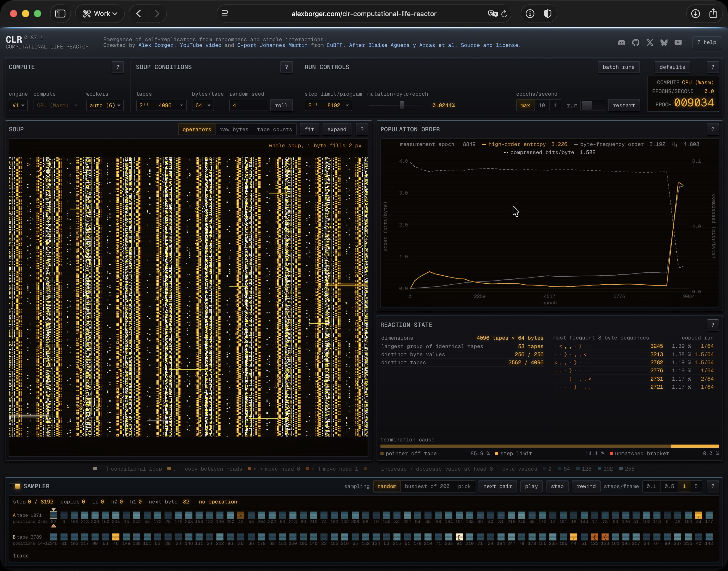728x571 pixels.
Task: Open the Discord icon link
Action: pos(621,42)
